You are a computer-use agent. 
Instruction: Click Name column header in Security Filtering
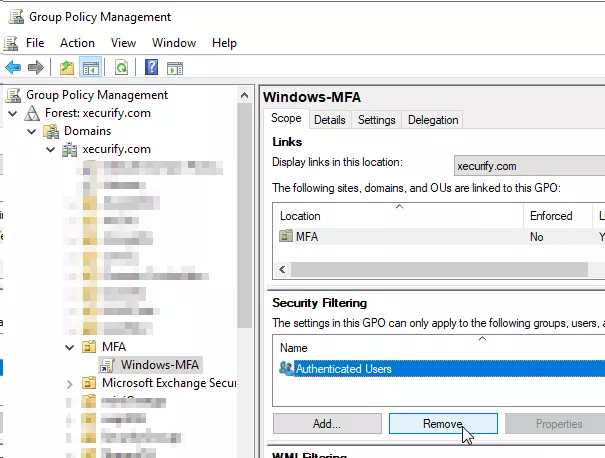(x=439, y=348)
